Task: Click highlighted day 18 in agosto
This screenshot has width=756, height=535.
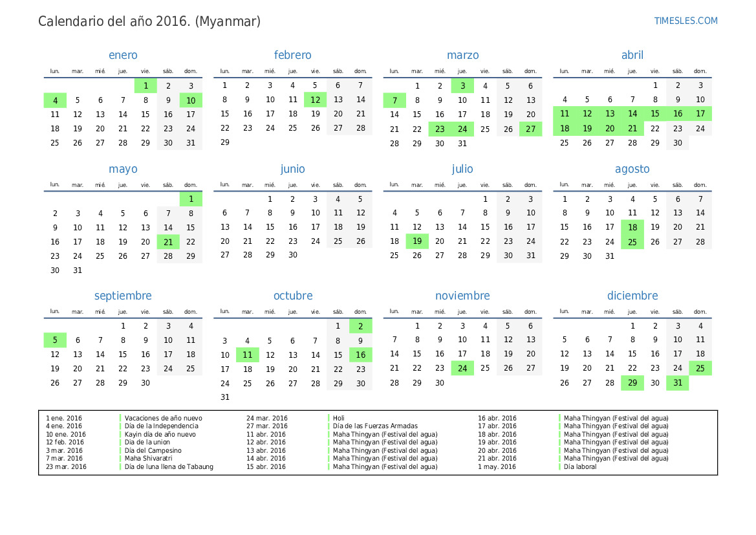Action: tap(632, 227)
